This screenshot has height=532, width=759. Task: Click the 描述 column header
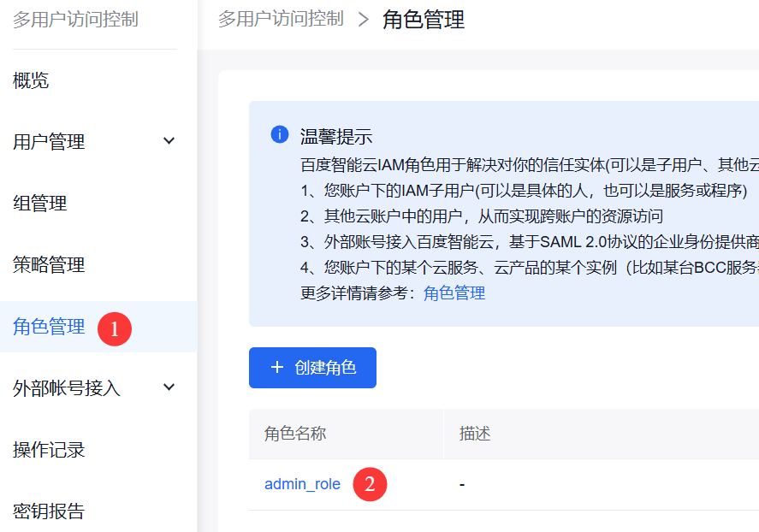474,434
